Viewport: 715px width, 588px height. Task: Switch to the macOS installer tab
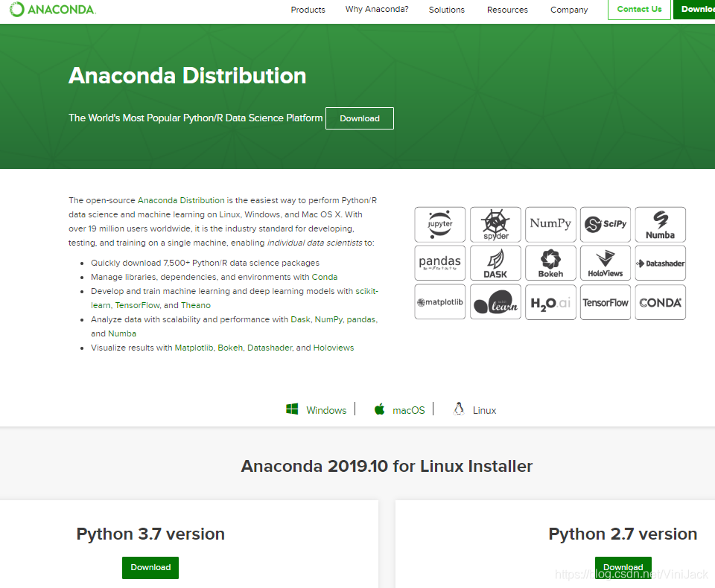tap(400, 410)
